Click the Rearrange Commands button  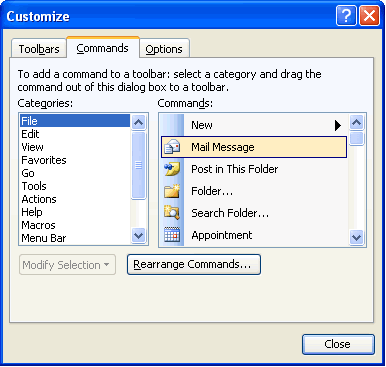tap(194, 265)
